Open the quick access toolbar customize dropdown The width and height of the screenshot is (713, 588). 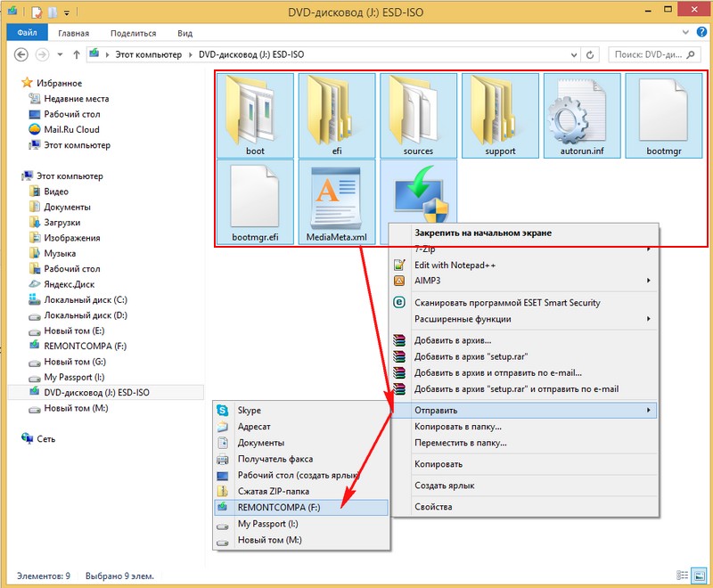pos(67,12)
